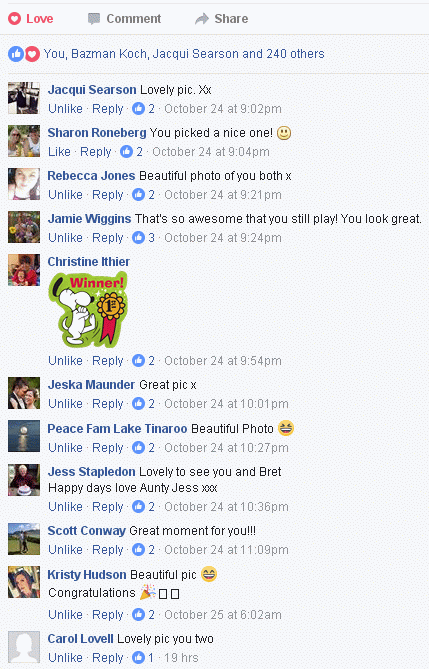This screenshot has height=669, width=429.
Task: Open Jeska Maunder's profile link
Action: click(x=91, y=385)
